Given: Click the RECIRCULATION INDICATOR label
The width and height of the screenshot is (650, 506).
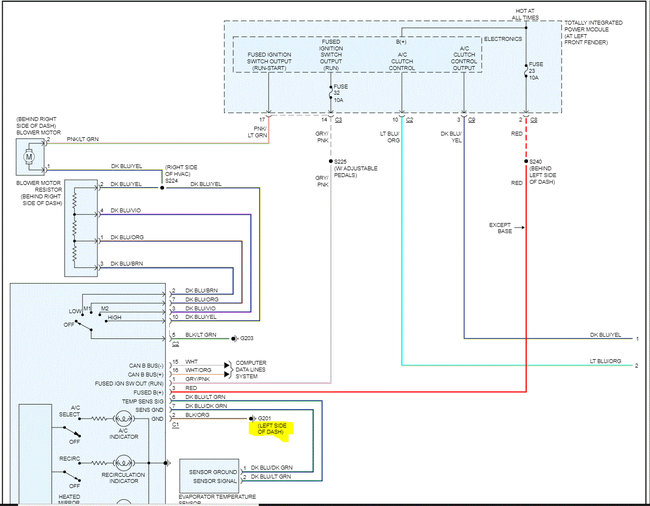Looking at the screenshot, I should (123, 478).
